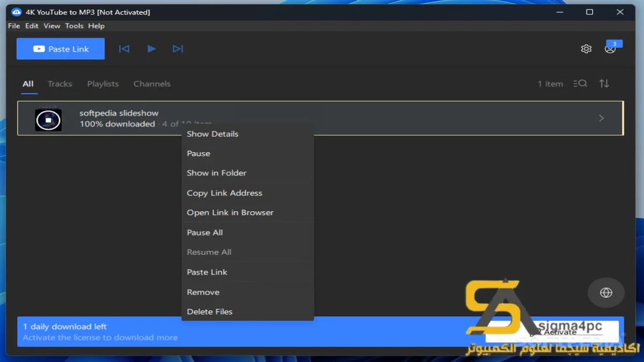Click '1 daily download left' text
Image resolution: width=644 pixels, height=362 pixels.
pos(64,327)
